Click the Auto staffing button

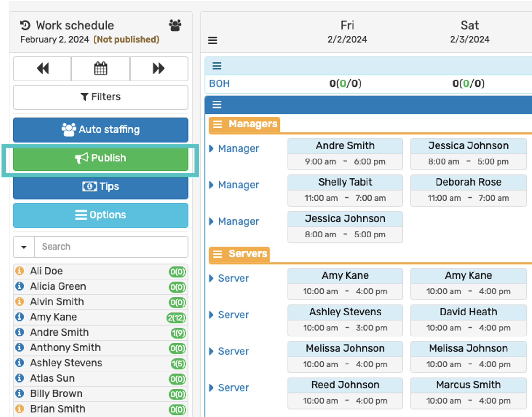click(x=101, y=130)
